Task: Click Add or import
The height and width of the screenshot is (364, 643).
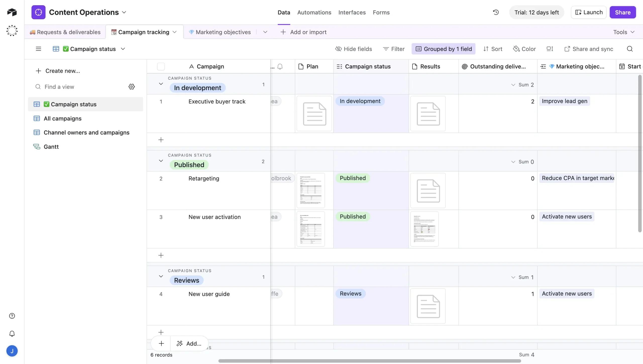Action: tap(303, 32)
